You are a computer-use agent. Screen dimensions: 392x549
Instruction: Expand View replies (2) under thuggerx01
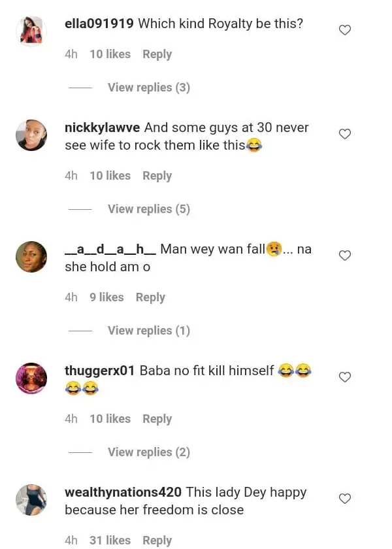click(148, 452)
